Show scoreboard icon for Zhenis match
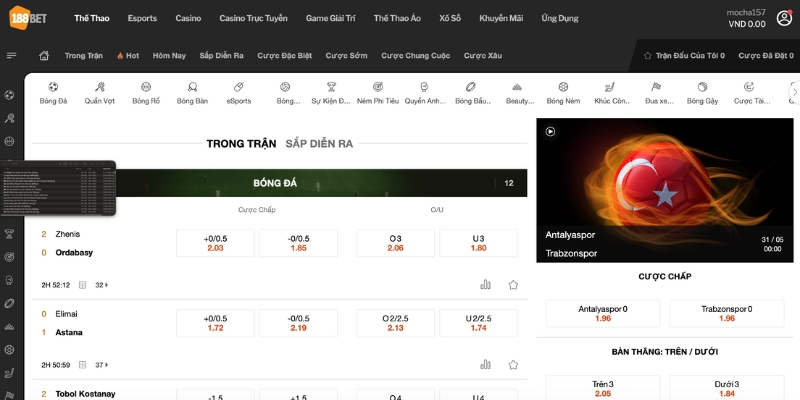This screenshot has width=800, height=400. [83, 285]
